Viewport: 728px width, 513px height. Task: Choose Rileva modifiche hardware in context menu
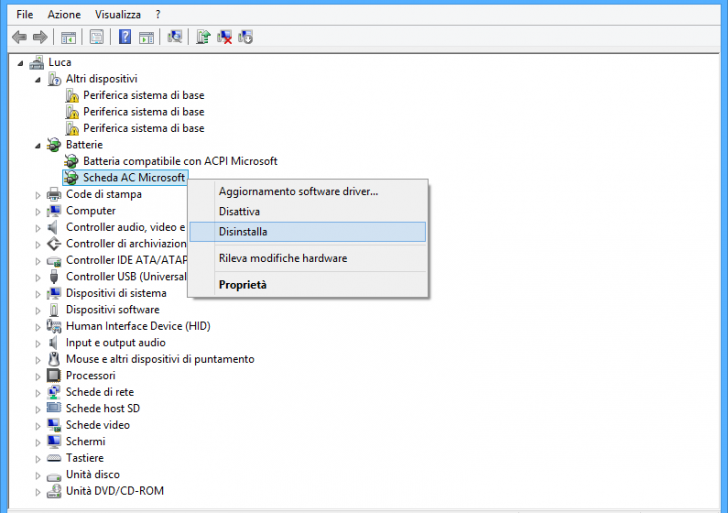(x=307, y=258)
